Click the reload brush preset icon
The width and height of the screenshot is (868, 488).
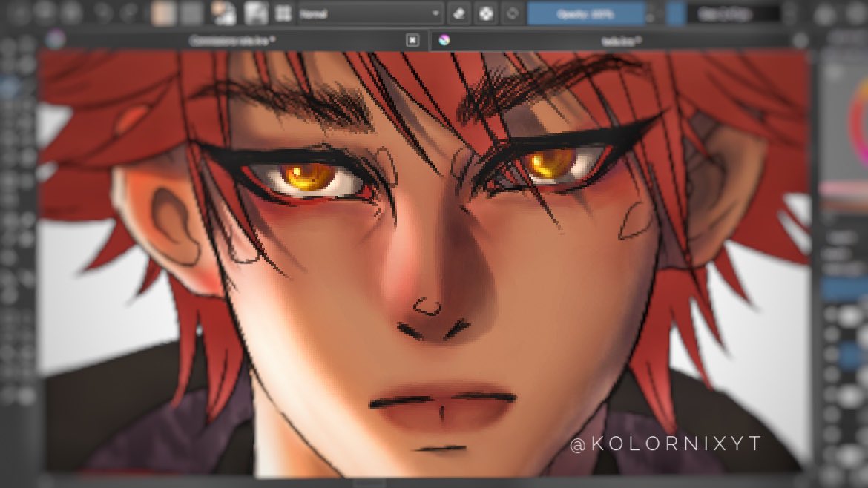(512, 13)
